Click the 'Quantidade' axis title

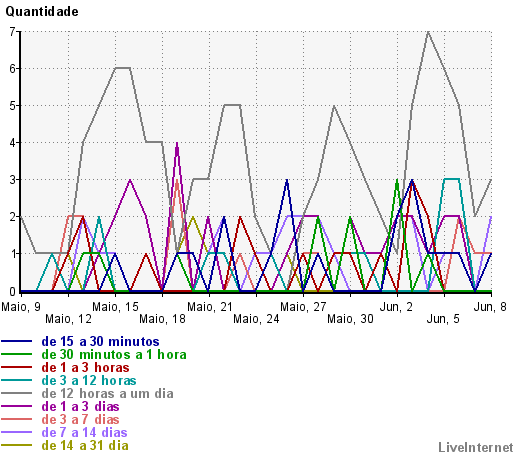point(42,12)
